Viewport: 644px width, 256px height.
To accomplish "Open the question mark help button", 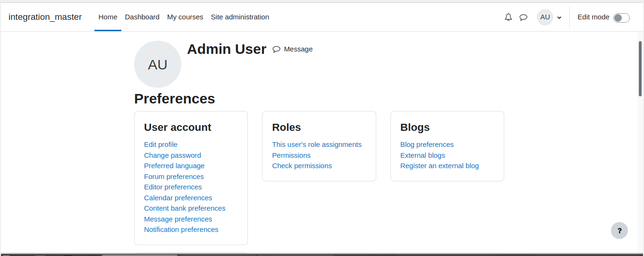I will pos(619,230).
